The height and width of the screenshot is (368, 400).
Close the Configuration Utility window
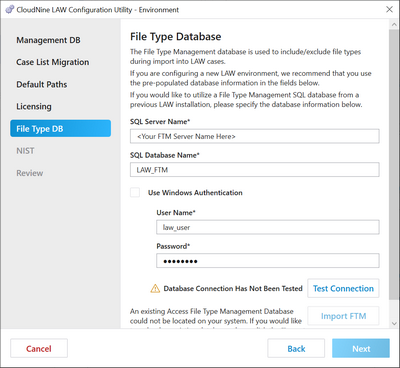(x=389, y=9)
